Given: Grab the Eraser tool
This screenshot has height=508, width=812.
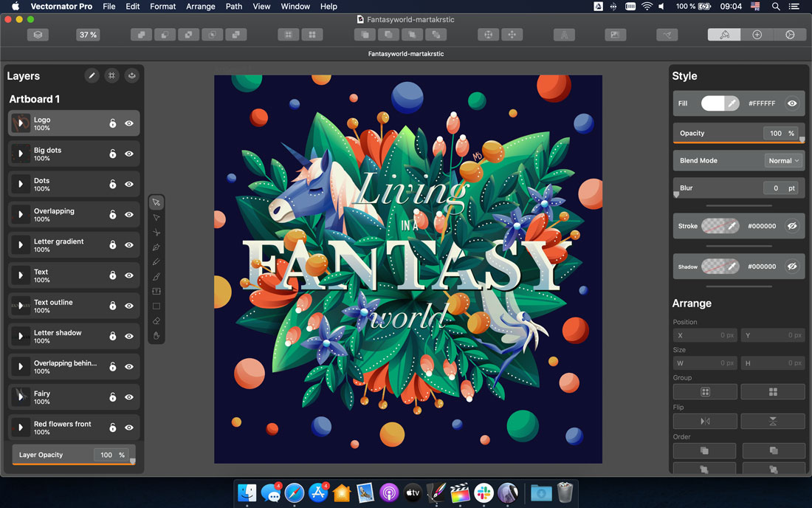Looking at the screenshot, I should tap(156, 320).
